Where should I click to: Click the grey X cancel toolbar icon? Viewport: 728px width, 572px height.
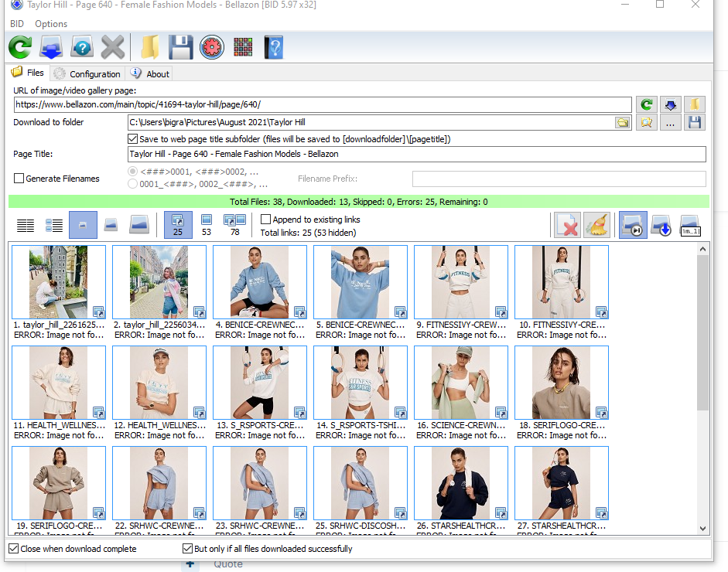113,47
